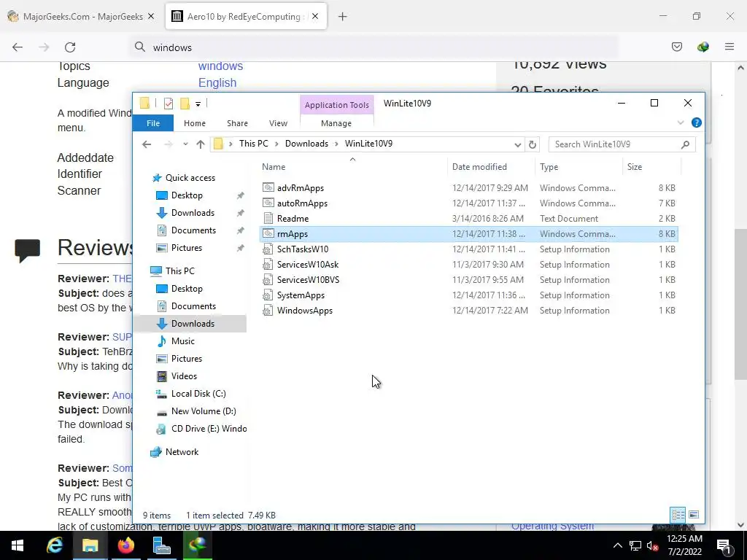747x560 pixels.
Task: Switch to the Share ribbon tab
Action: point(237,123)
